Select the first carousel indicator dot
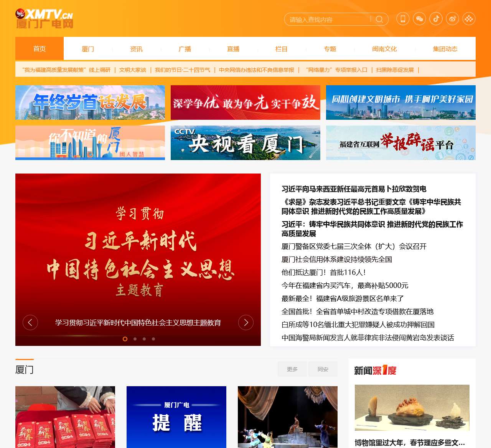This screenshot has width=491, height=448. (x=125, y=339)
